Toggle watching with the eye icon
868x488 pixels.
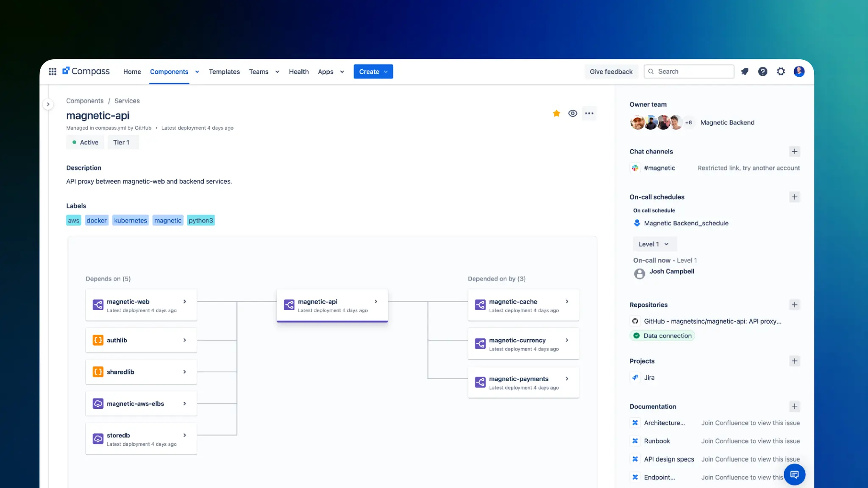[573, 113]
